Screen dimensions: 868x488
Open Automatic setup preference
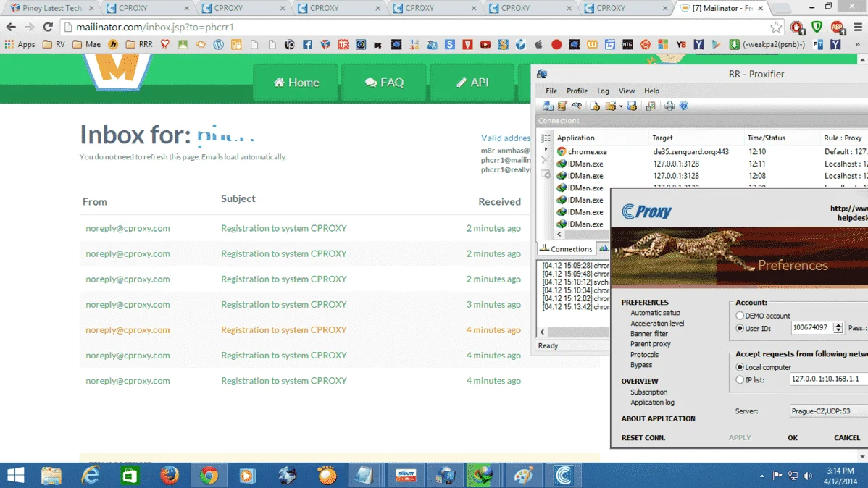(x=656, y=313)
